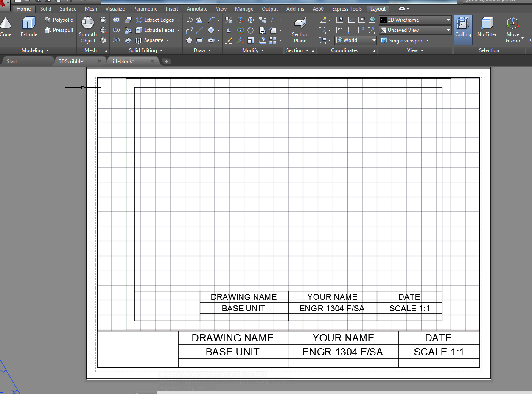Select the Rectangle tool in Draw panel
The height and width of the screenshot is (394, 532).
[x=199, y=40]
